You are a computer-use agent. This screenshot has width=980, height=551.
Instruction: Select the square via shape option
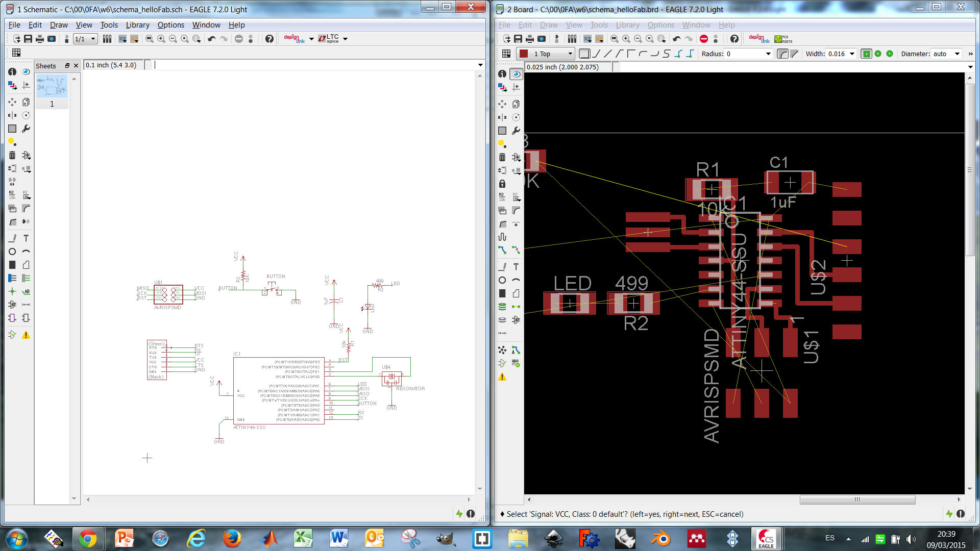(x=866, y=54)
